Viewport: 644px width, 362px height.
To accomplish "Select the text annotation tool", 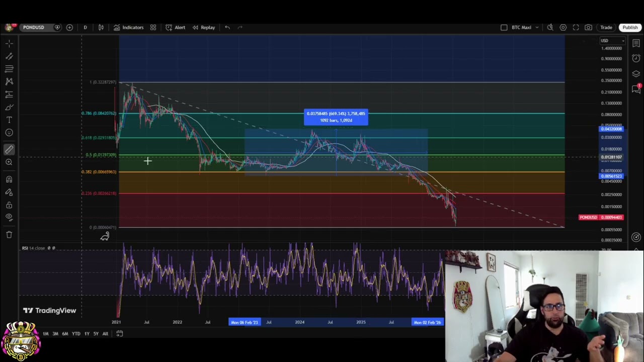I will (9, 120).
